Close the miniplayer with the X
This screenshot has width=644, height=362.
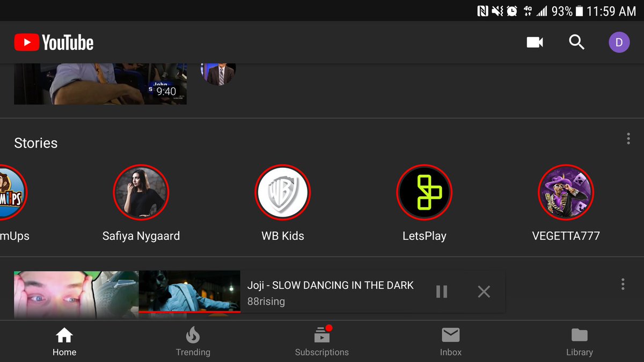pyautogui.click(x=484, y=291)
